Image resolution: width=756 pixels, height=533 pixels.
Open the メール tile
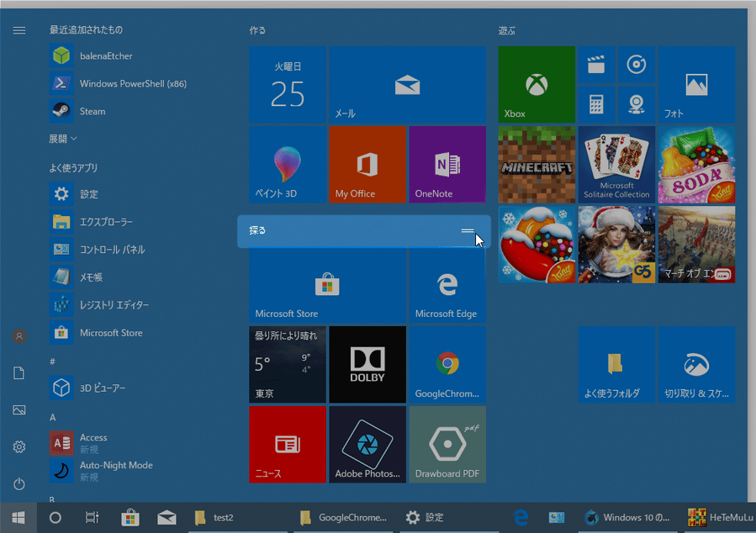[x=407, y=85]
